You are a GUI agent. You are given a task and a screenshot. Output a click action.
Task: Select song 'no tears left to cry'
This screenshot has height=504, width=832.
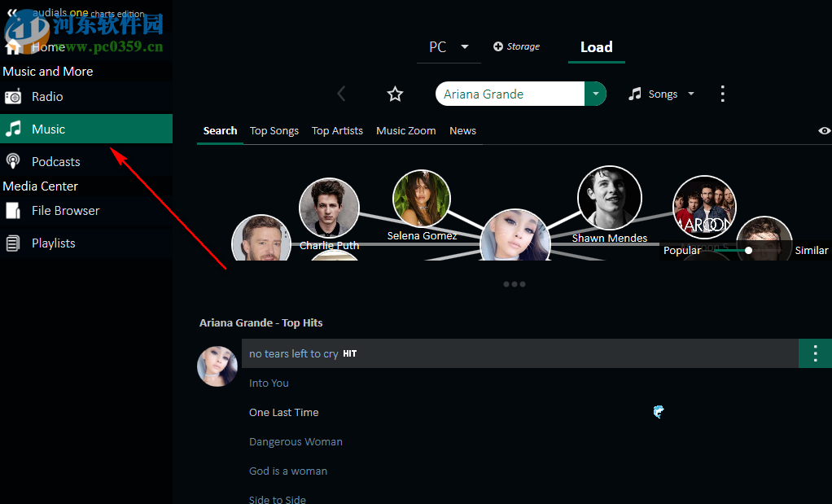(520, 353)
